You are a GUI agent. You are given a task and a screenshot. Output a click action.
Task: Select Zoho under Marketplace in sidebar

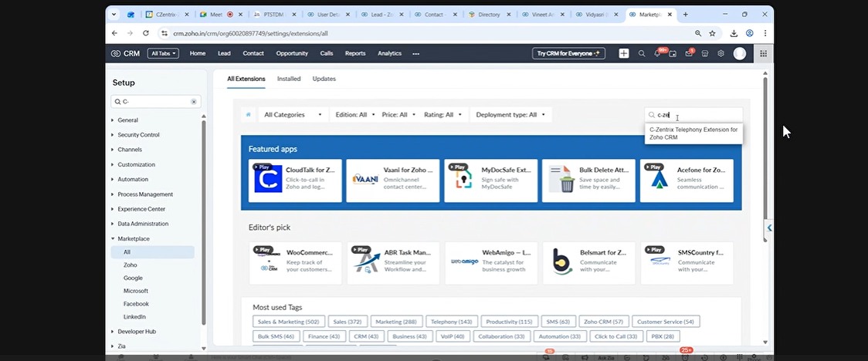pos(130,265)
